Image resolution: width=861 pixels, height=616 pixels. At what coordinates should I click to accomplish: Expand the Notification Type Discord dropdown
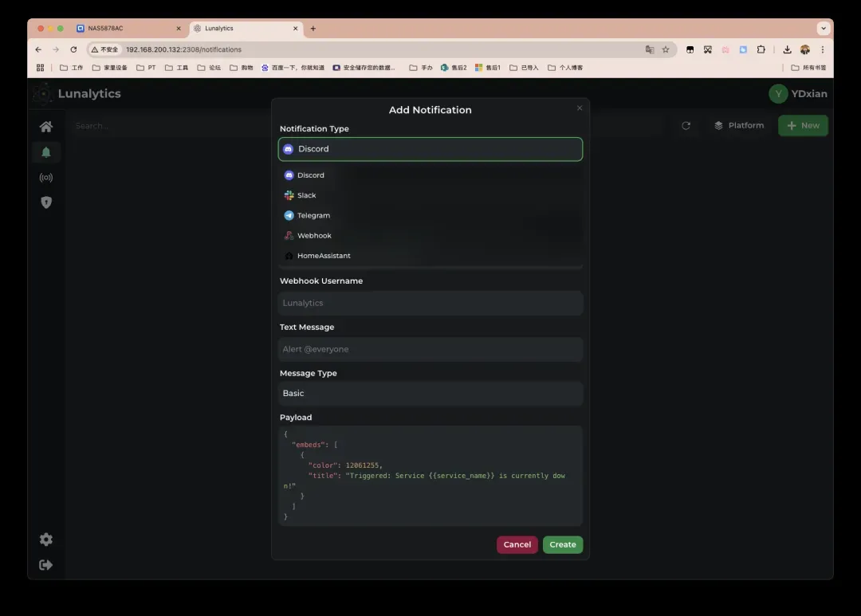[x=431, y=149]
